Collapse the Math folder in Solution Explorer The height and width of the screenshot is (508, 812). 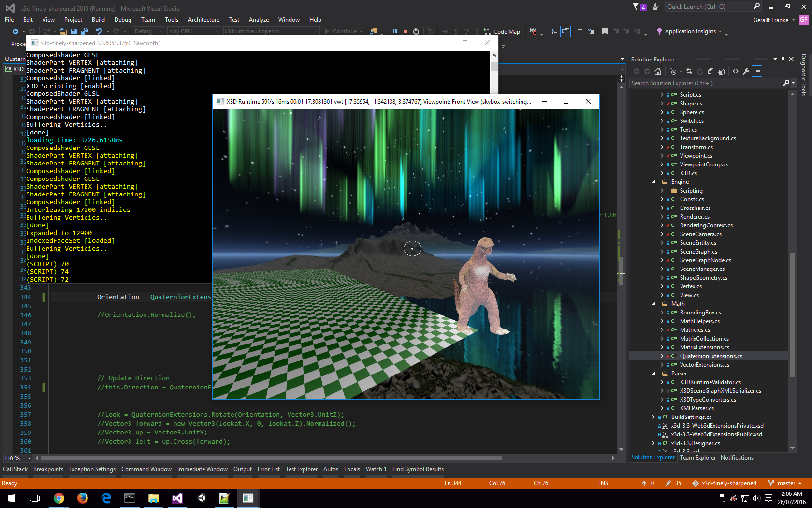click(654, 304)
